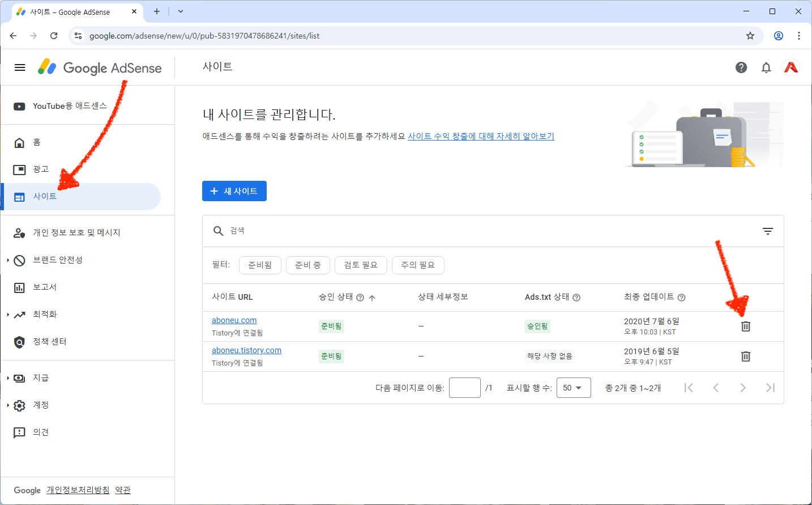Open the notifications bell
Screen dimensions: 812x505
click(766, 67)
